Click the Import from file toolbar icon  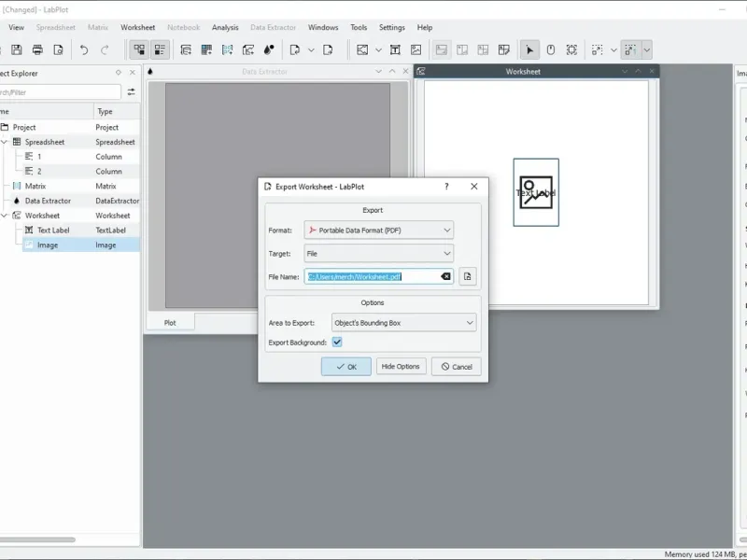click(x=295, y=50)
